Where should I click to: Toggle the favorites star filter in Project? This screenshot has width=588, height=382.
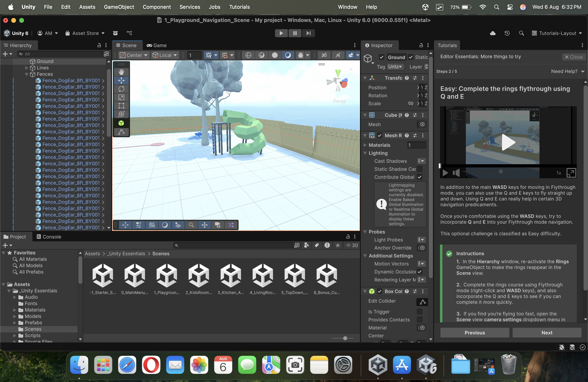(x=338, y=245)
